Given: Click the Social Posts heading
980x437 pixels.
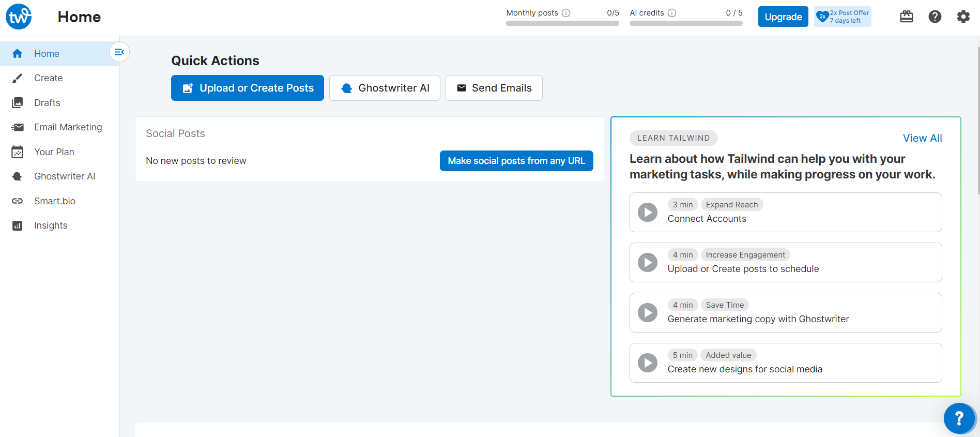Looking at the screenshot, I should (175, 133).
